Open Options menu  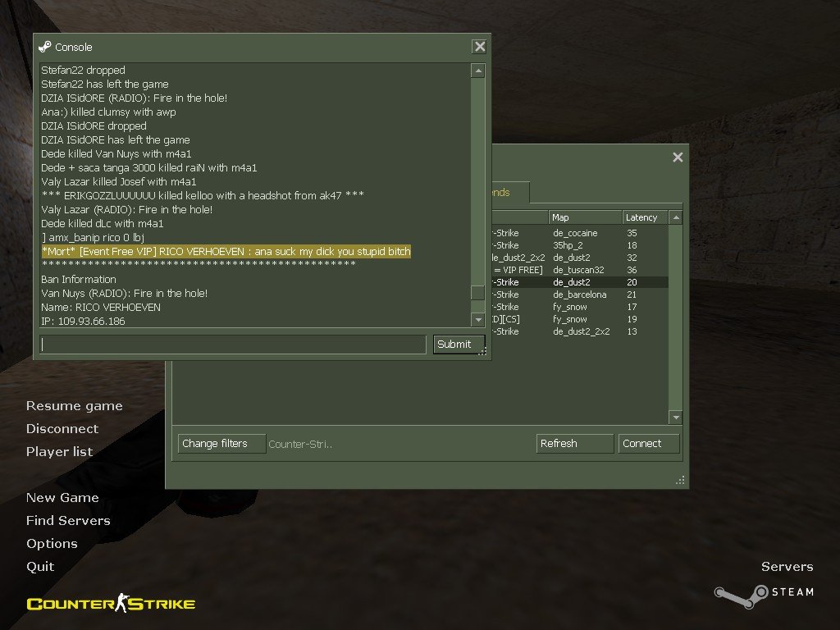[x=52, y=544]
